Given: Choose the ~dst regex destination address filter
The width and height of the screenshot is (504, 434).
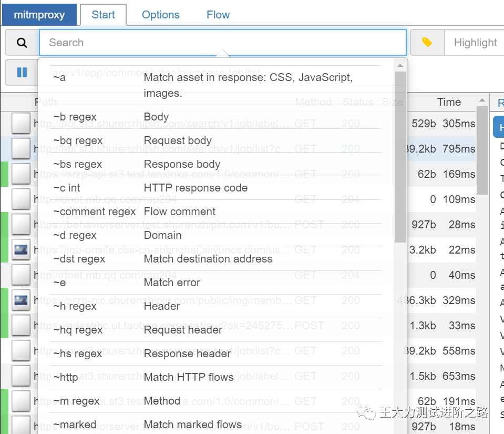Looking at the screenshot, I should pyautogui.click(x=215, y=259).
